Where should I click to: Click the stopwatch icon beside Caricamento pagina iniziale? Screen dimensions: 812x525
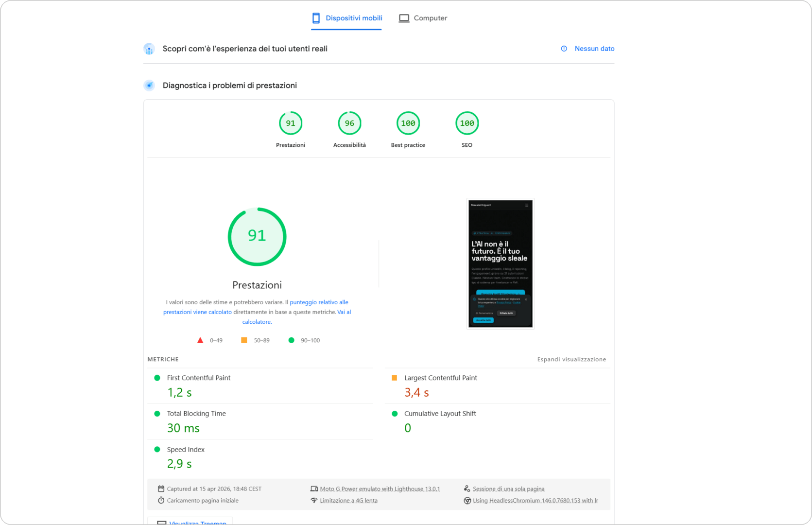click(x=161, y=500)
